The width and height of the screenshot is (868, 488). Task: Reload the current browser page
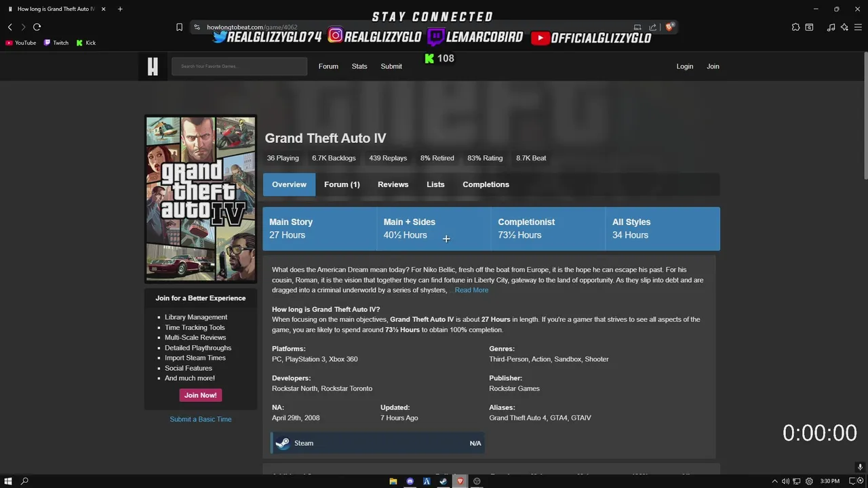(37, 27)
